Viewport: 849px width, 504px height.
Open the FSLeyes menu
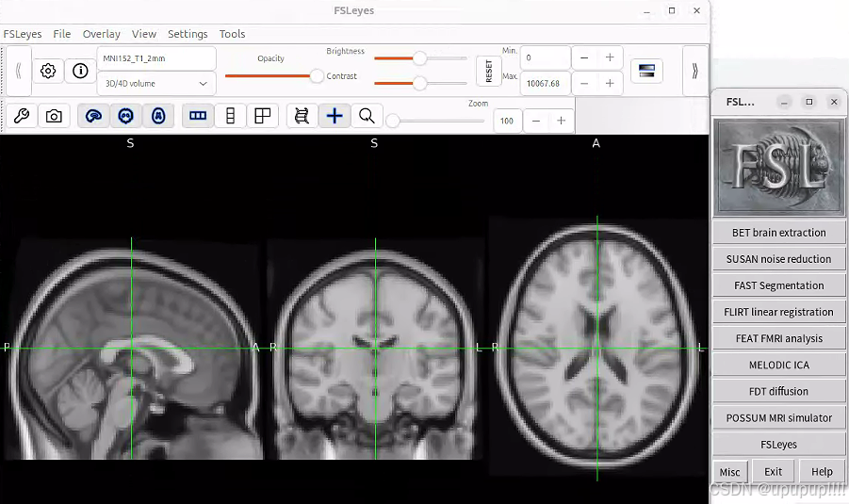(23, 34)
